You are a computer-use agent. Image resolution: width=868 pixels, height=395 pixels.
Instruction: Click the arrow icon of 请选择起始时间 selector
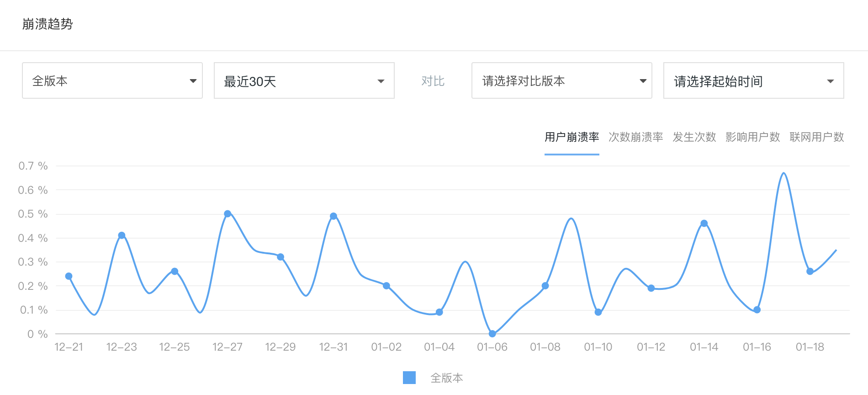830,81
